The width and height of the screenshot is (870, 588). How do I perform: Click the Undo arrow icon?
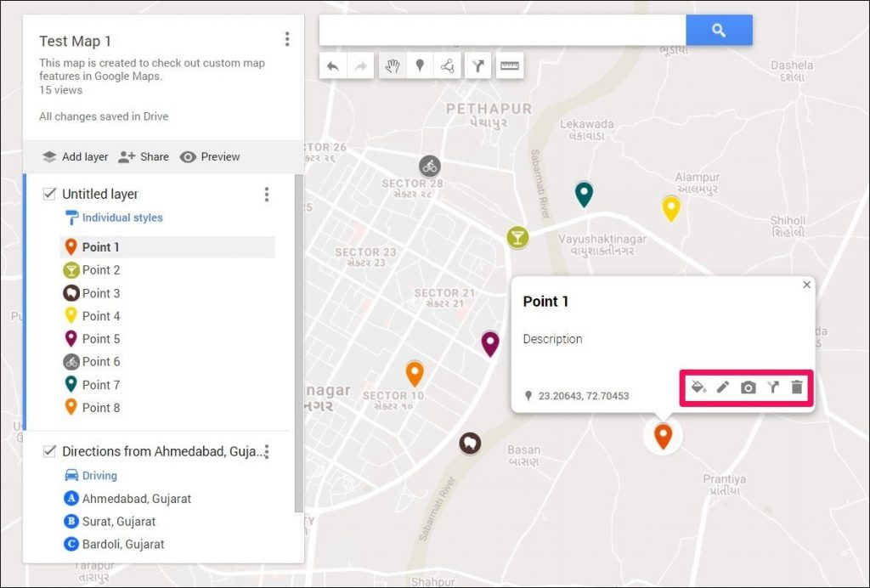pyautogui.click(x=333, y=66)
